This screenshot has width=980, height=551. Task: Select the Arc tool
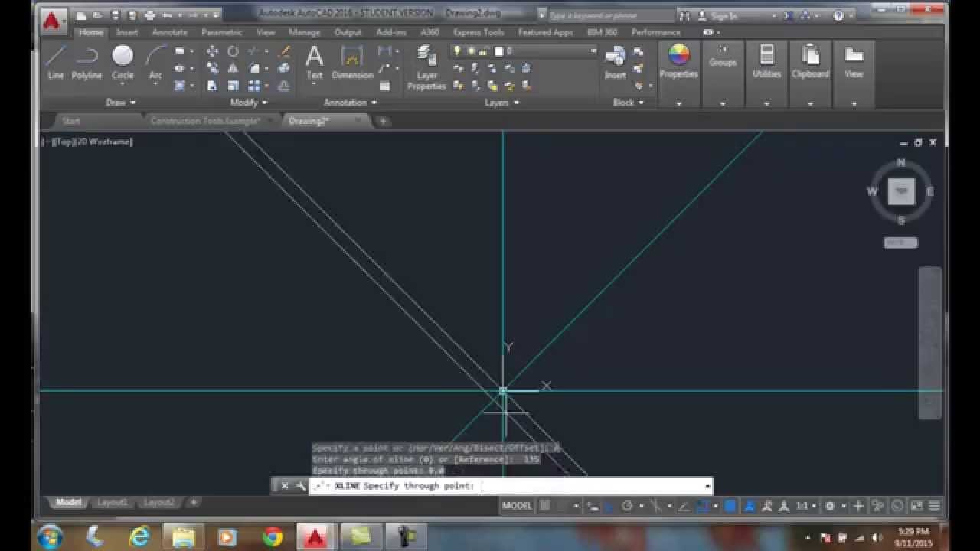click(155, 63)
